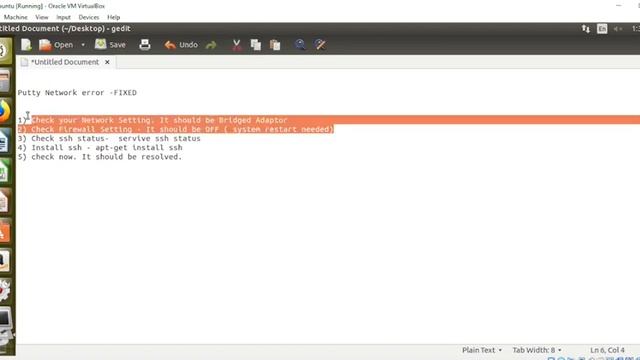Open Amazon icon in the launcher
This screenshot has height=360, width=640.
pos(4,261)
